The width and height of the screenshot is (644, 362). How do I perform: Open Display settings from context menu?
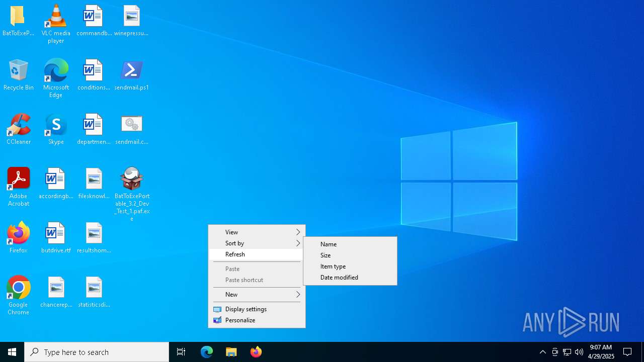257,309
